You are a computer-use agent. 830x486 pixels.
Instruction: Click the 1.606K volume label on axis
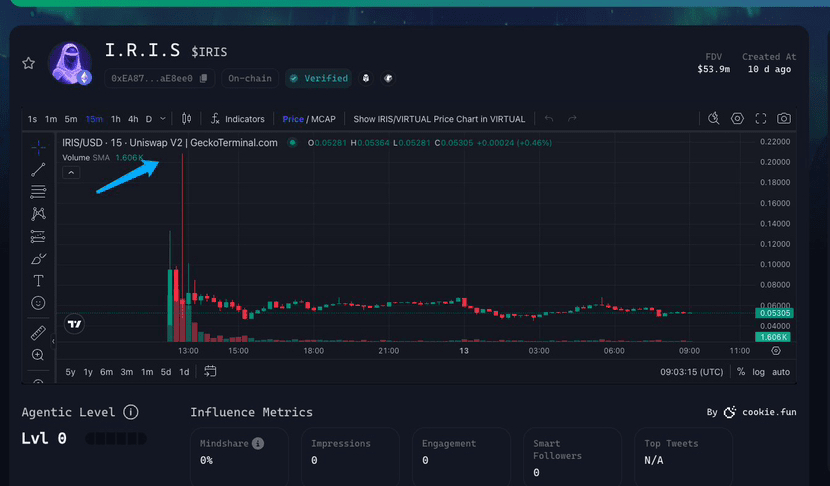click(773, 337)
